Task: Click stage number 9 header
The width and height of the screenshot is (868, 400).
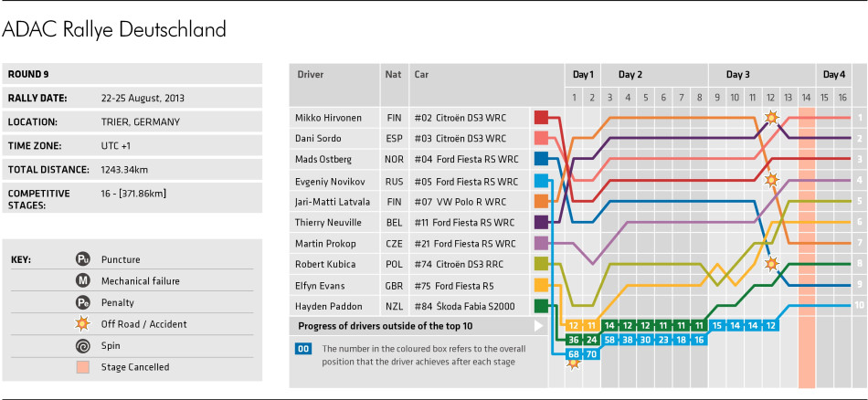Action: (717, 98)
